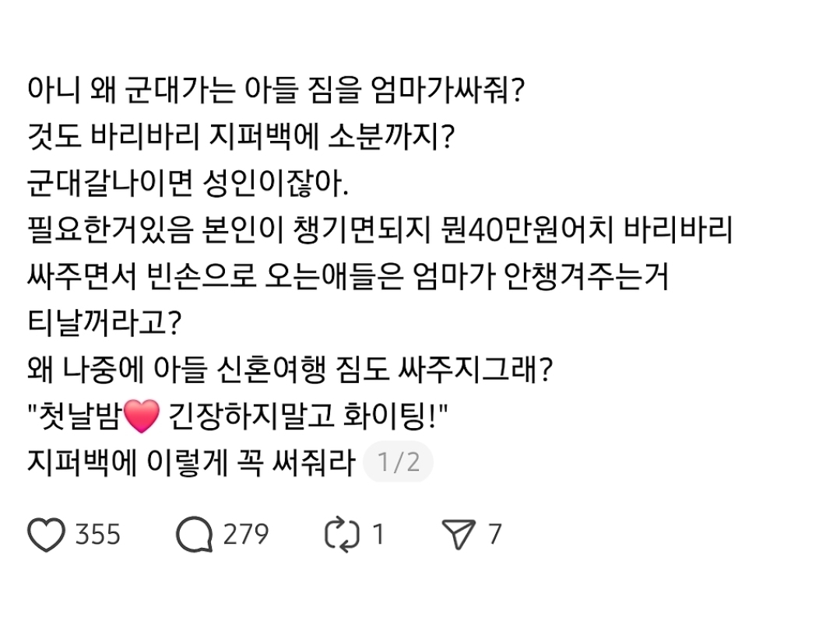Share the post with the paper plane icon
The width and height of the screenshot is (840, 642).
[x=459, y=535]
